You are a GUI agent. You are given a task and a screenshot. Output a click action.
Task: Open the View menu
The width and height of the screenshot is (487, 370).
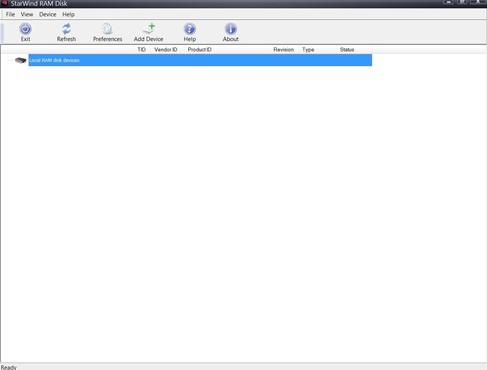(x=27, y=14)
